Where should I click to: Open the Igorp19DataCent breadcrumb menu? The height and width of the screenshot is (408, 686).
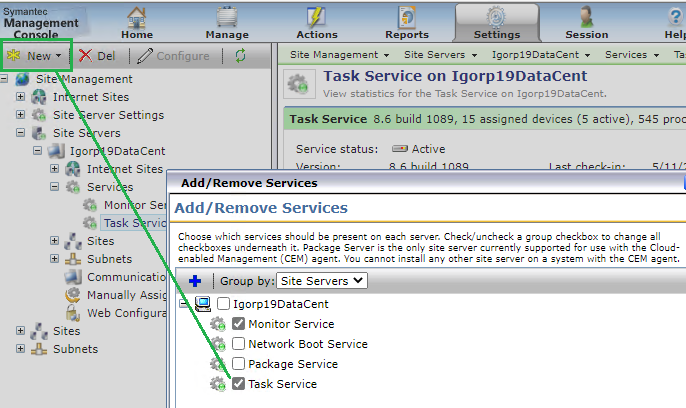pyautogui.click(x=540, y=55)
